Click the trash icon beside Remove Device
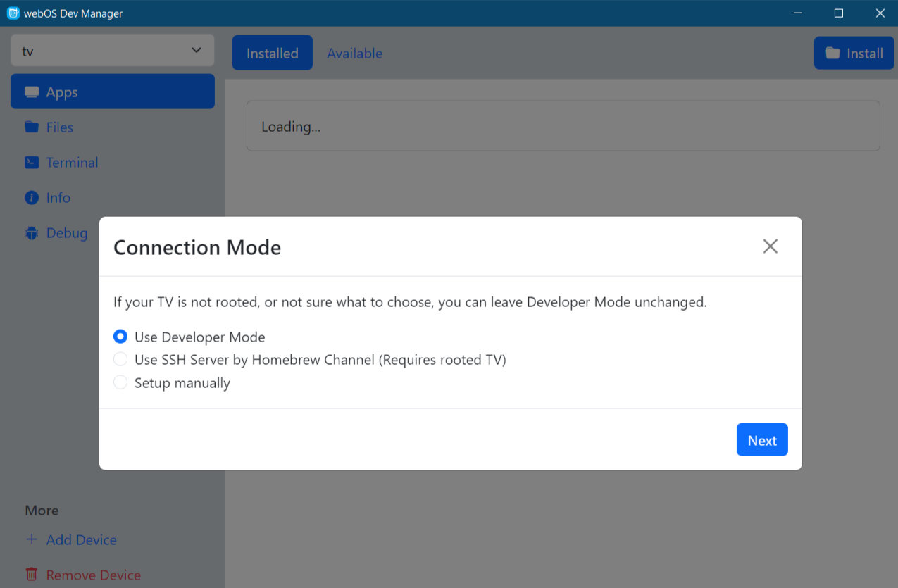Screen dimensions: 898x588 32,575
